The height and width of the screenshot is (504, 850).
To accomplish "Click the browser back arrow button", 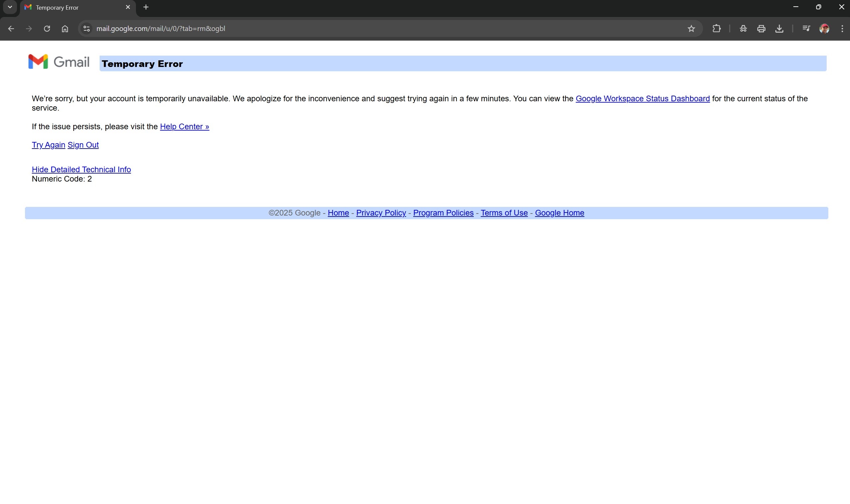I will tap(11, 29).
